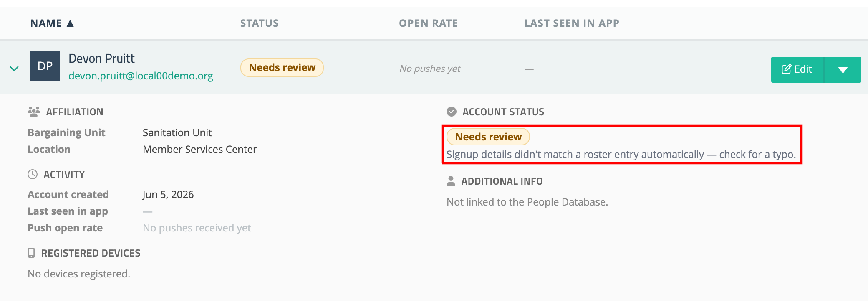Image resolution: width=868 pixels, height=305 pixels.
Task: Click the Status column header
Action: [x=260, y=23]
